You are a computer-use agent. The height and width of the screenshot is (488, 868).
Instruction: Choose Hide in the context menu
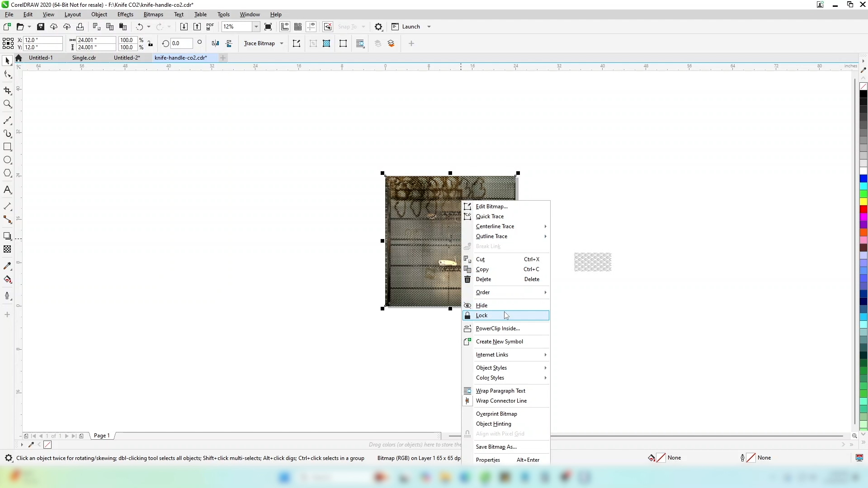(482, 305)
